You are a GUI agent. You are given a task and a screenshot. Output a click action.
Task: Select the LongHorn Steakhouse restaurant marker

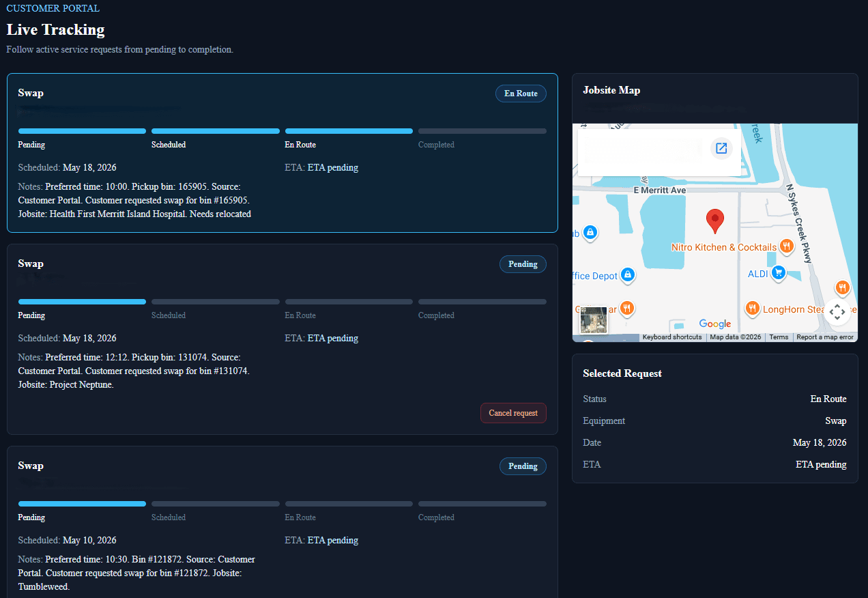(x=753, y=309)
